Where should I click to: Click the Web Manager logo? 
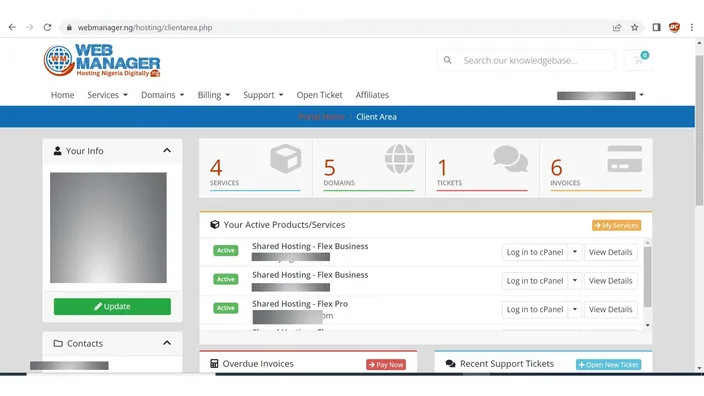coord(102,60)
